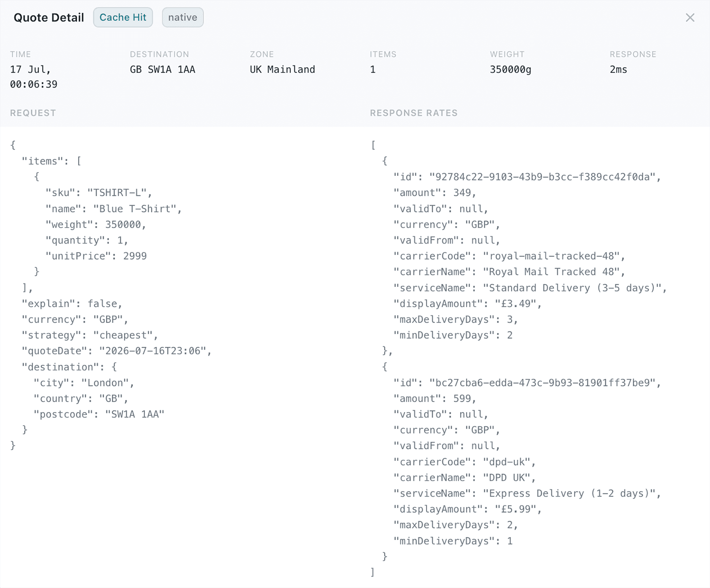Select the zone value UK Mainland
710x588 pixels.
(x=283, y=70)
